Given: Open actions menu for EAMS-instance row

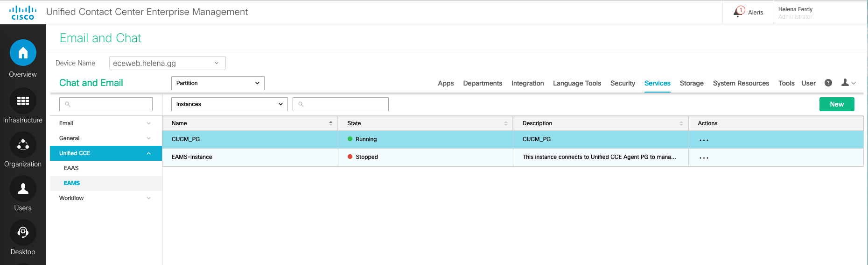Looking at the screenshot, I should coord(704,158).
